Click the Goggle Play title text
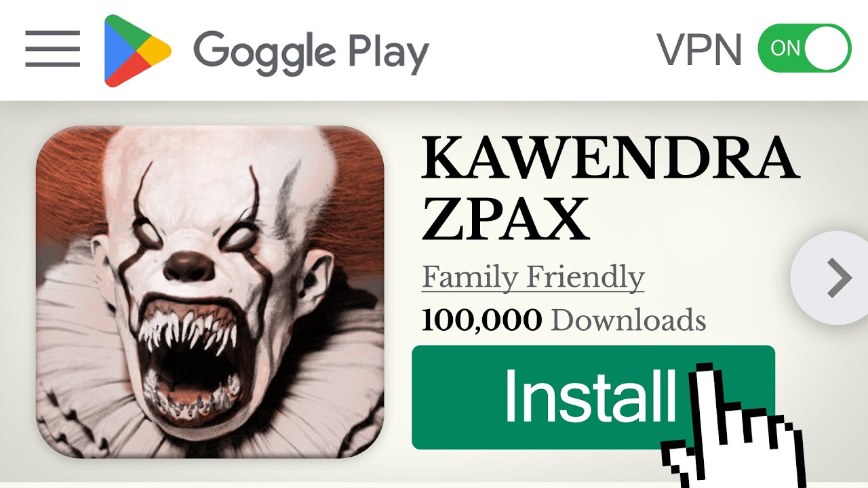 pyautogui.click(x=311, y=53)
